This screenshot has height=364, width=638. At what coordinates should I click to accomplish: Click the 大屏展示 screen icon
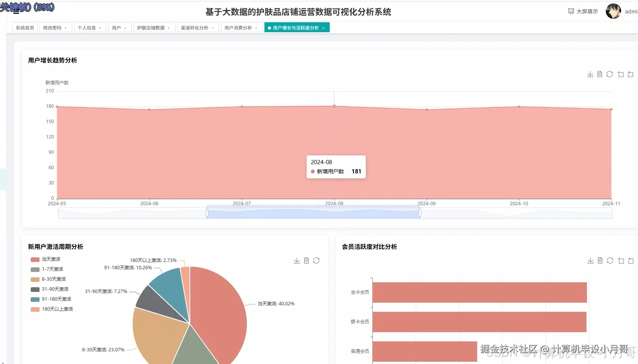tap(571, 12)
